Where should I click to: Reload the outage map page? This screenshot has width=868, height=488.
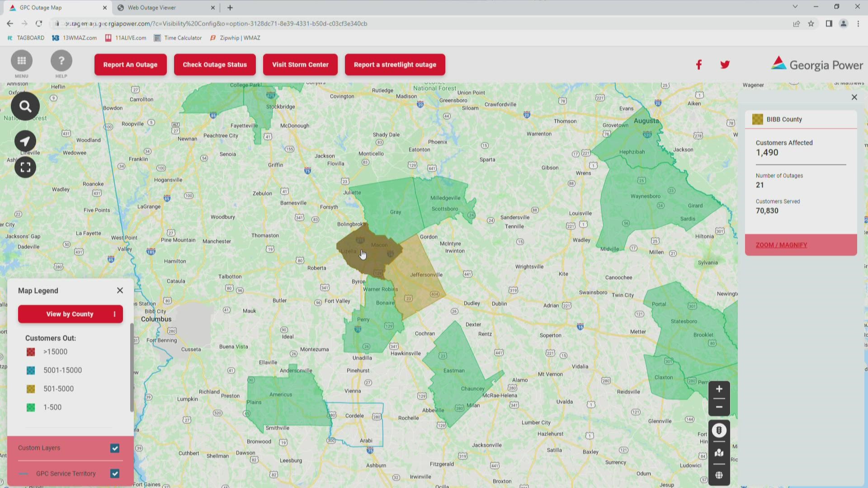tap(39, 23)
